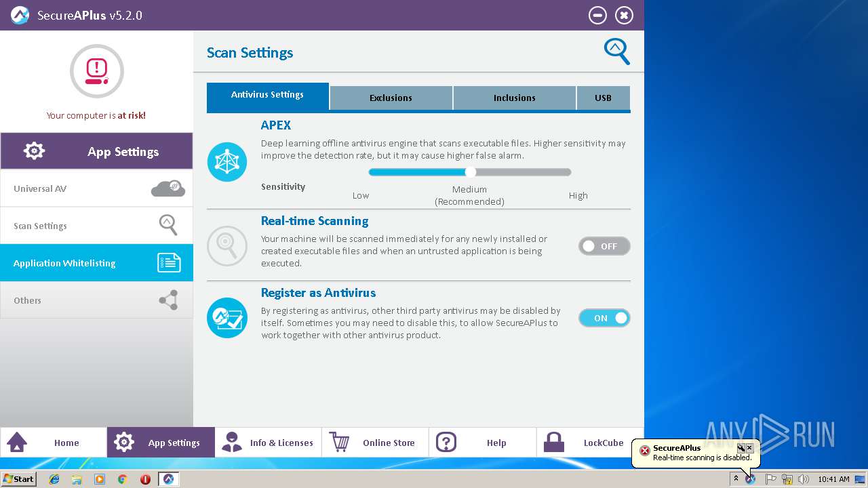The width and height of the screenshot is (868, 488).
Task: Click the 'Real-time scanning is disabled.' balloon text
Action: coord(703,457)
